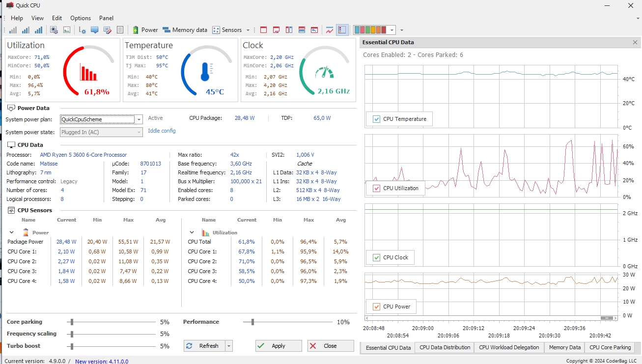This screenshot has width=642, height=364.
Task: Open the System power plan dropdown
Action: pyautogui.click(x=139, y=119)
